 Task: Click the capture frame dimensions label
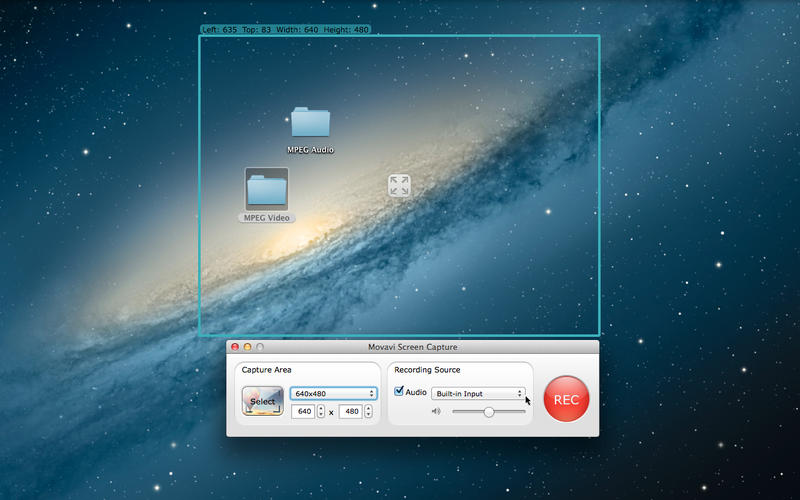(285, 30)
